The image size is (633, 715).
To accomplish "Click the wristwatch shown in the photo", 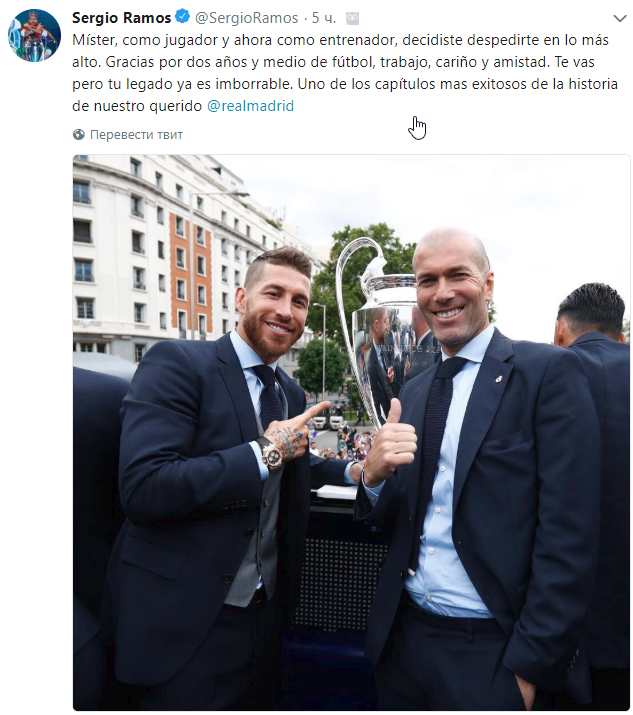I will click(x=271, y=453).
